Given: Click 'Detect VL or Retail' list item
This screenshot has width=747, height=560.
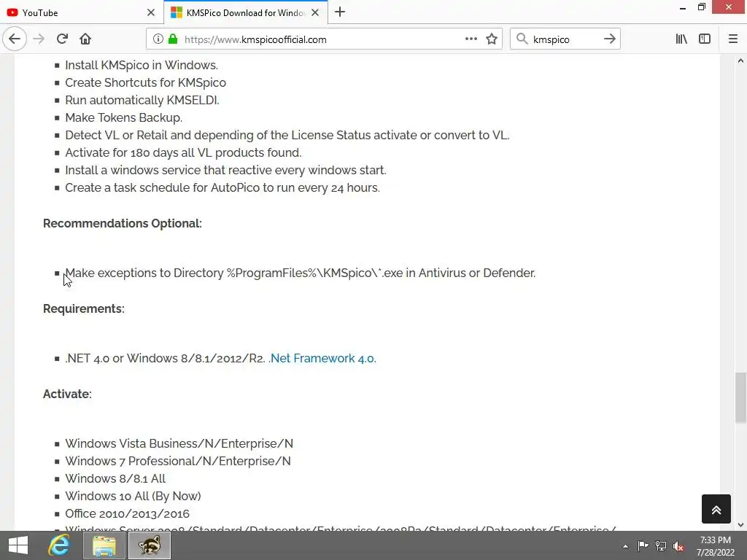Looking at the screenshot, I should point(287,135).
